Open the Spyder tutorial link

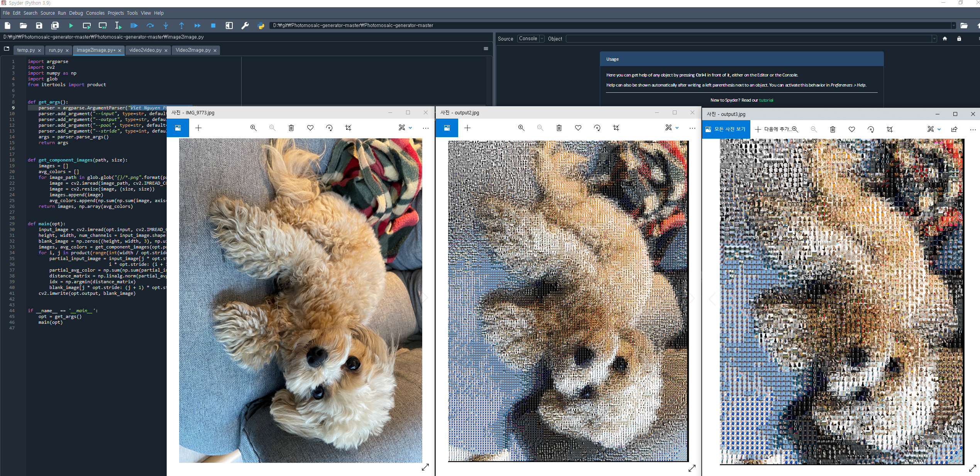point(766,100)
